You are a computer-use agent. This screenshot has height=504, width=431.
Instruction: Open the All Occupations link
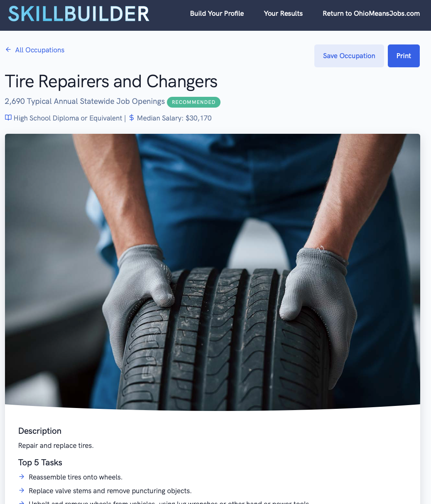pos(40,50)
